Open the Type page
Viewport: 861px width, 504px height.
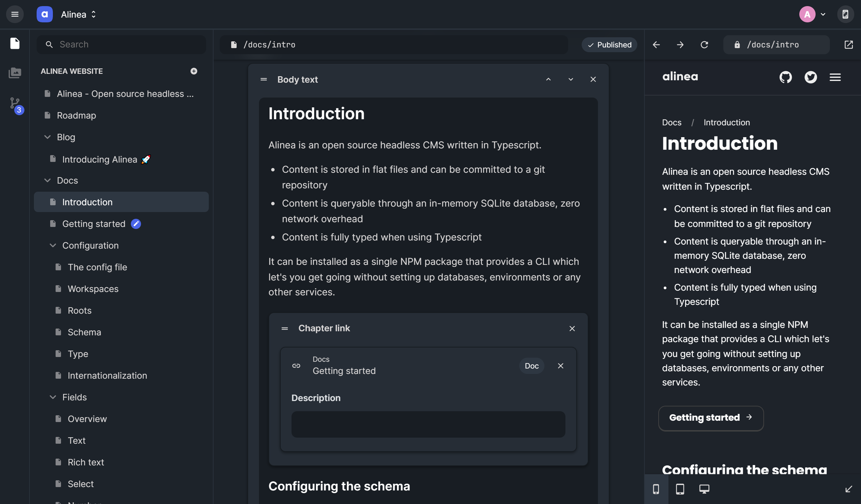coord(121,354)
